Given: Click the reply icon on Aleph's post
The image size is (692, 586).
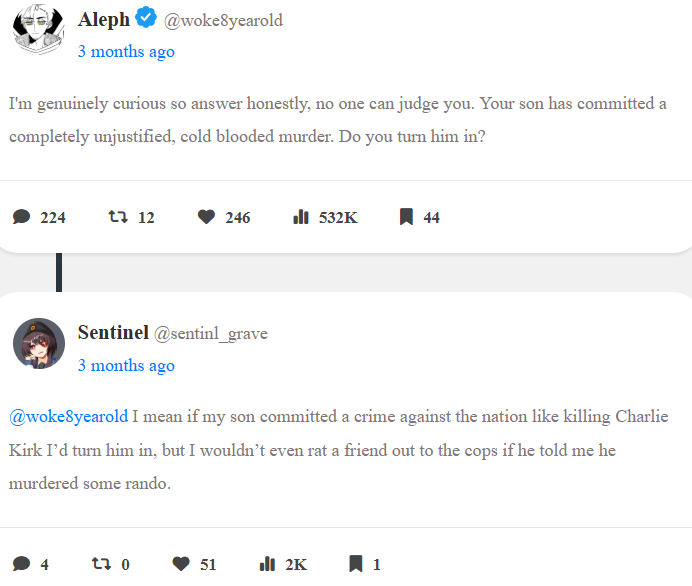Looking at the screenshot, I should [21, 217].
